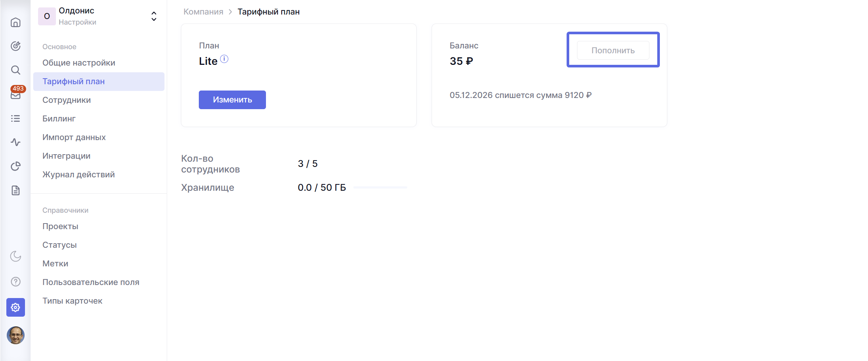Open the documents page icon
The image size is (868, 361).
click(x=16, y=191)
